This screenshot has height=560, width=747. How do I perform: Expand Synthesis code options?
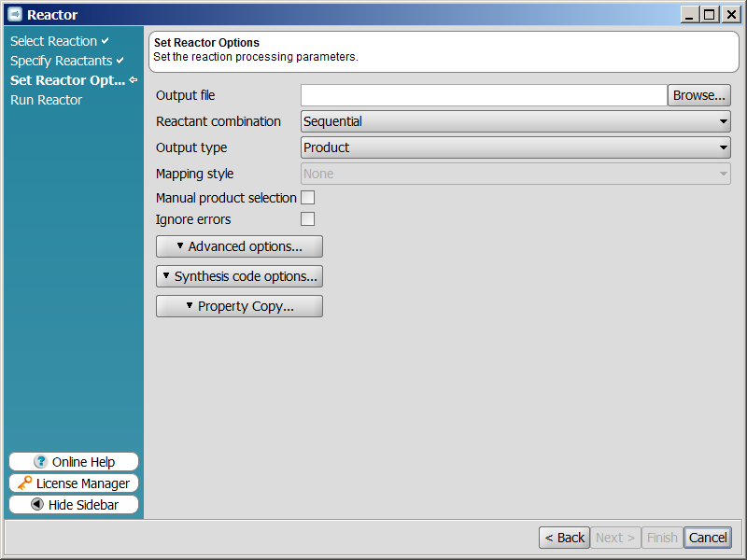click(239, 276)
